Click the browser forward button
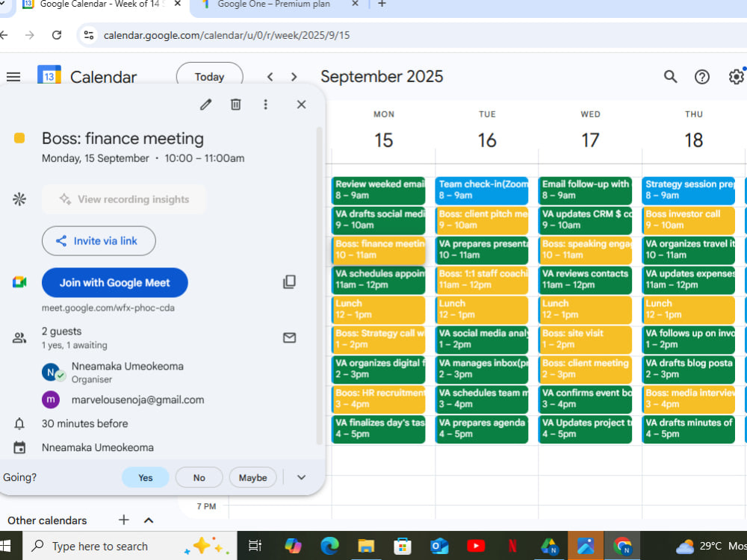This screenshot has width=747, height=560. 30,35
